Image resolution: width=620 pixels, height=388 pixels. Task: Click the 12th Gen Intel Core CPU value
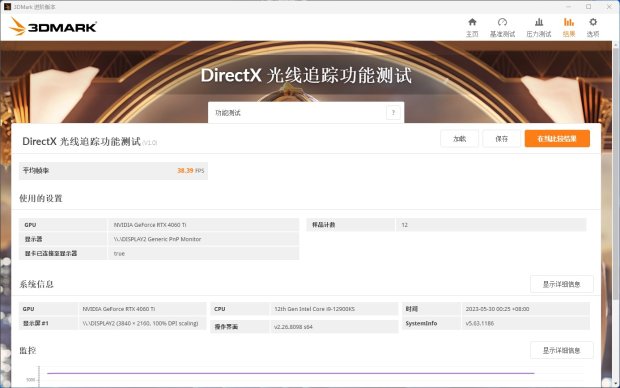pos(314,309)
